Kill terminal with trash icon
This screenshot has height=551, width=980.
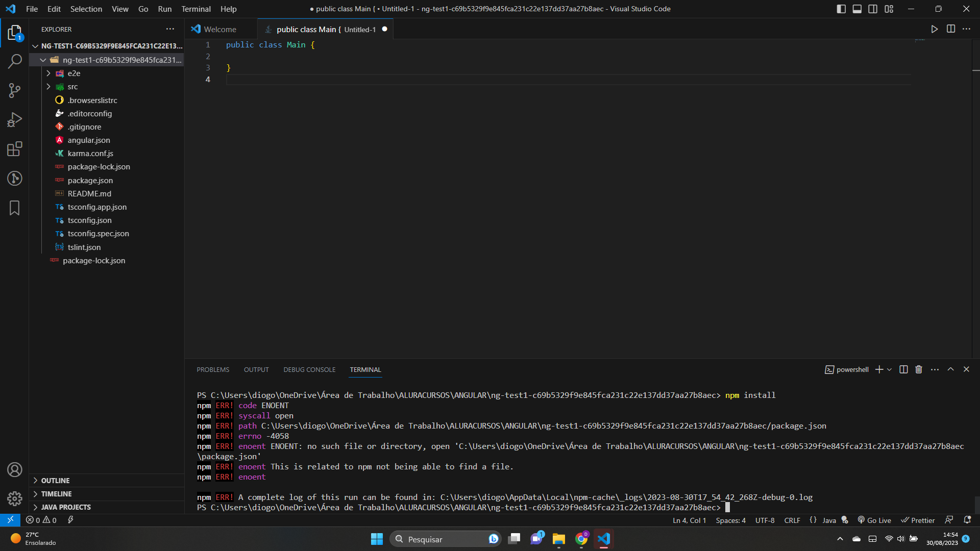919,369
